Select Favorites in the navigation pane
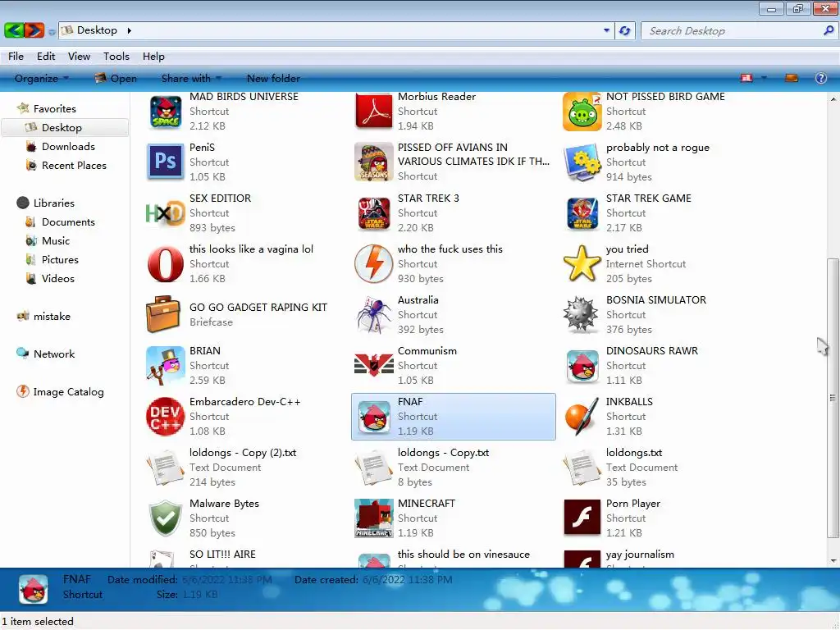This screenshot has height=630, width=840. pyautogui.click(x=55, y=109)
